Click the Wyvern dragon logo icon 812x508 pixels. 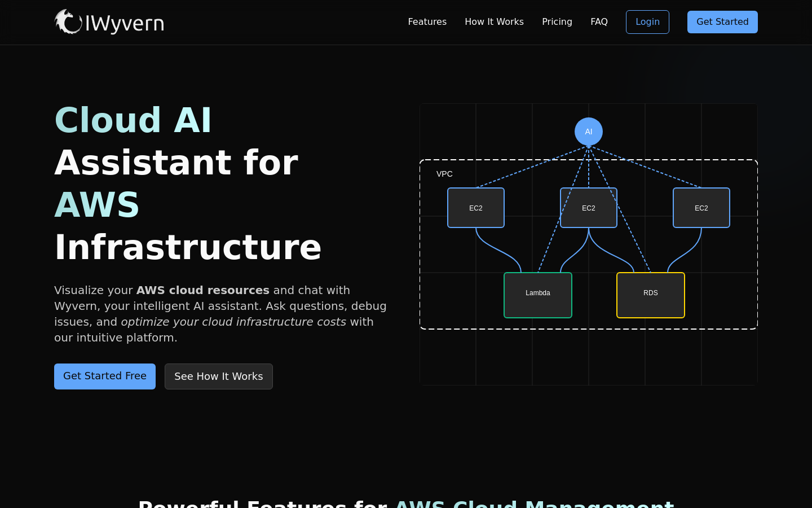[x=68, y=22]
